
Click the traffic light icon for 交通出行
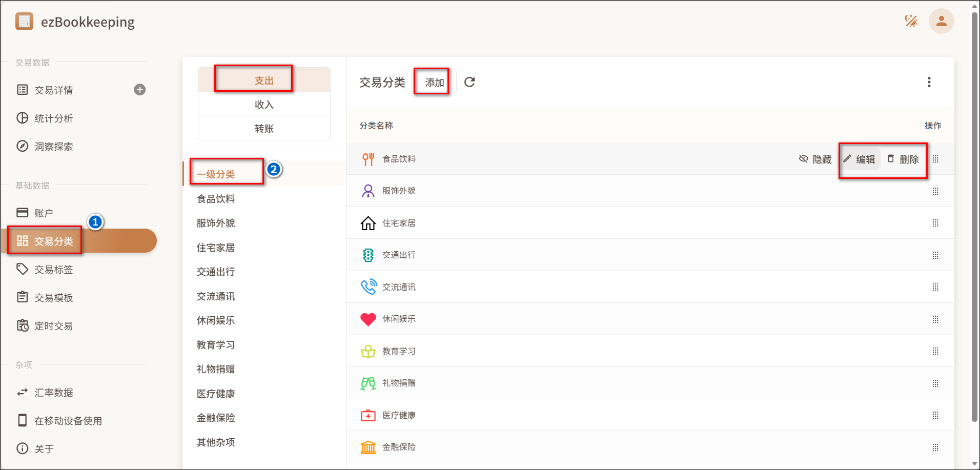click(368, 255)
